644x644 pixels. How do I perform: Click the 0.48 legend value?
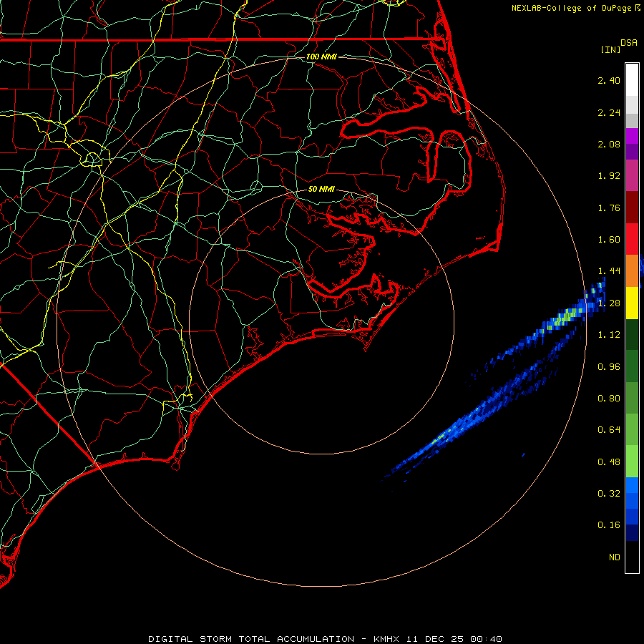(609, 462)
